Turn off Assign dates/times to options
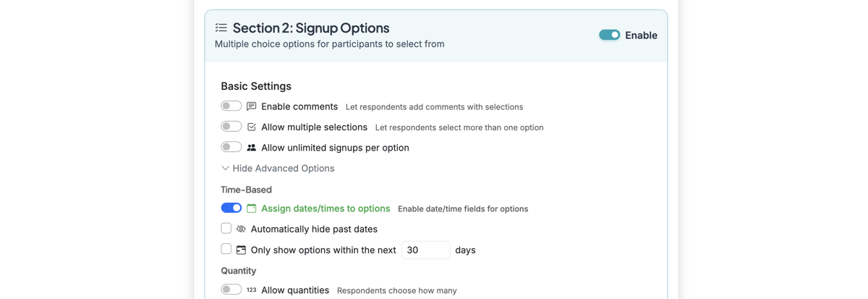This screenshot has height=299, width=868. pos(231,208)
